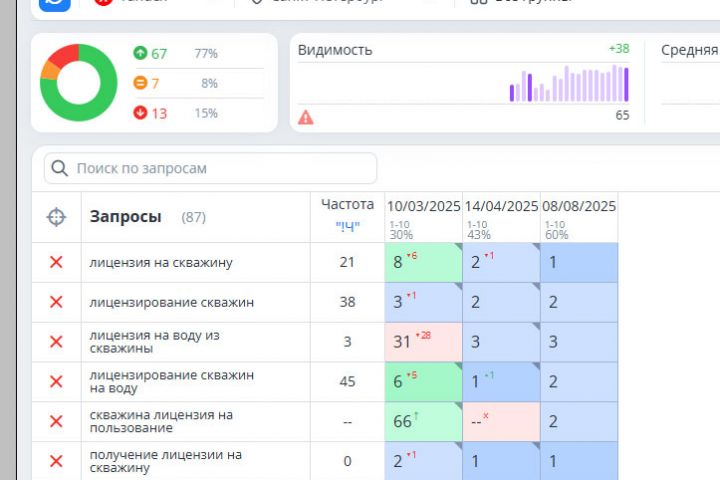Click the Видимость bar chart

tap(569, 83)
